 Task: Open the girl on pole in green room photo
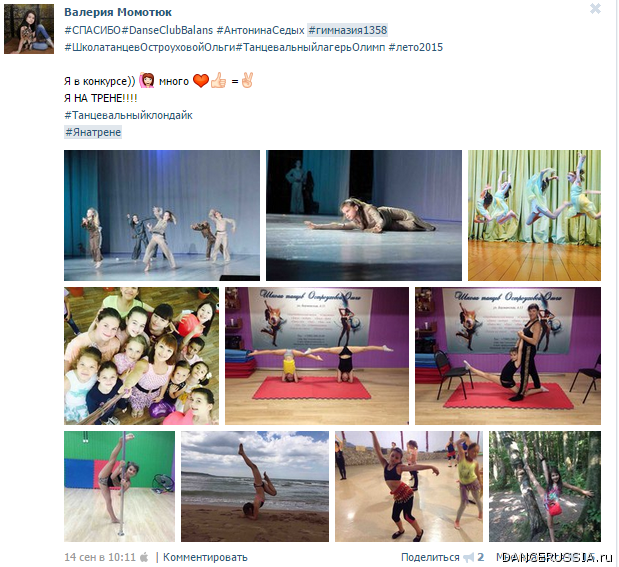click(119, 486)
